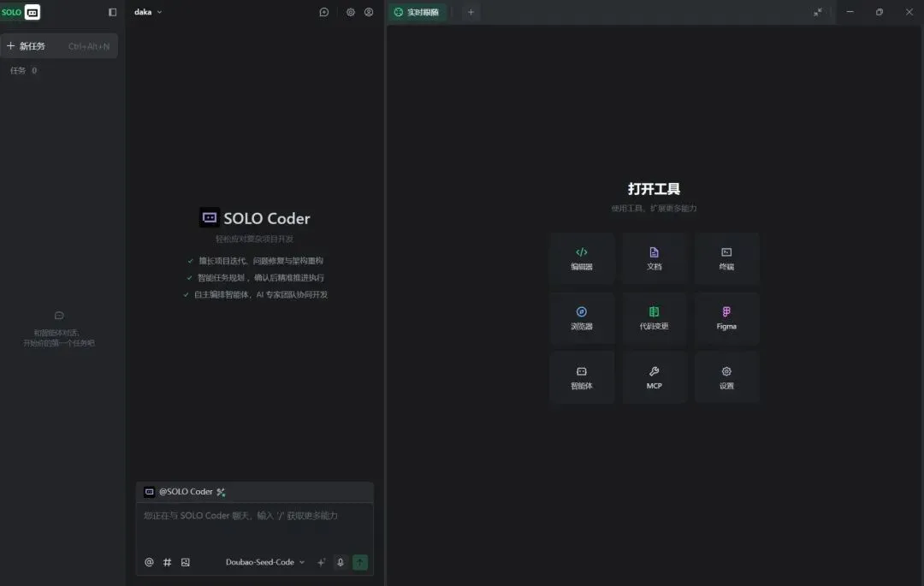Click the @ mention icon
Viewport: 924px width, 586px height.
pyautogui.click(x=149, y=562)
